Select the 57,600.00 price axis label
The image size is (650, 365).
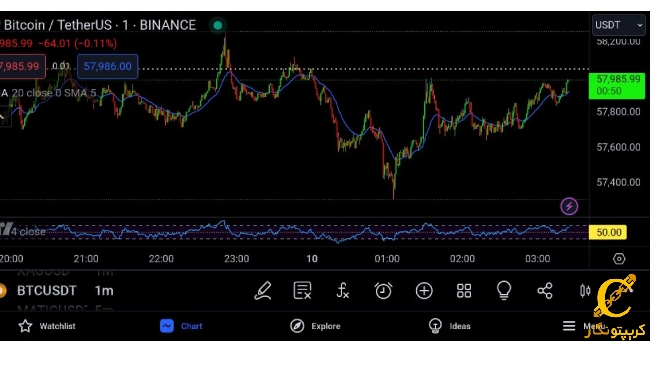point(618,147)
